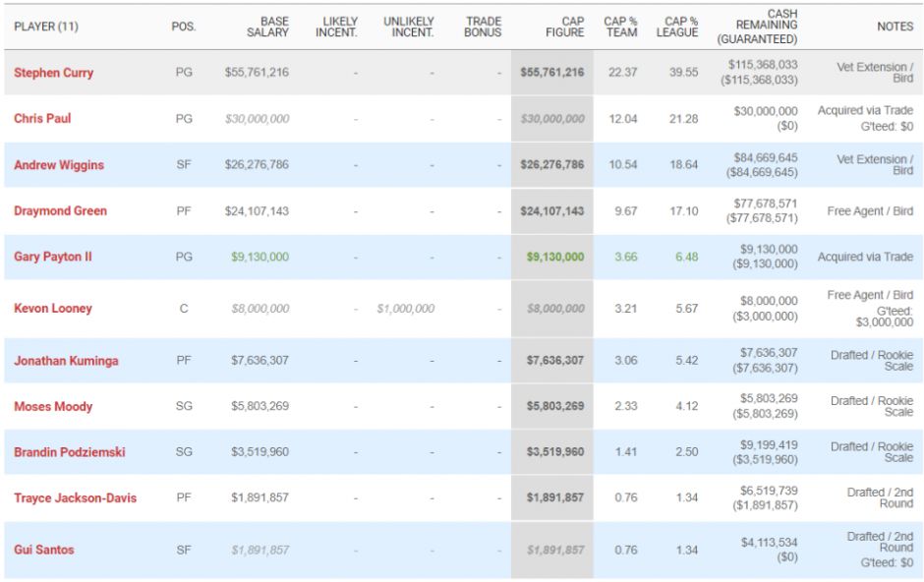Select Stephen Curry base salary $55,761,216
The image size is (924, 582).
point(257,73)
